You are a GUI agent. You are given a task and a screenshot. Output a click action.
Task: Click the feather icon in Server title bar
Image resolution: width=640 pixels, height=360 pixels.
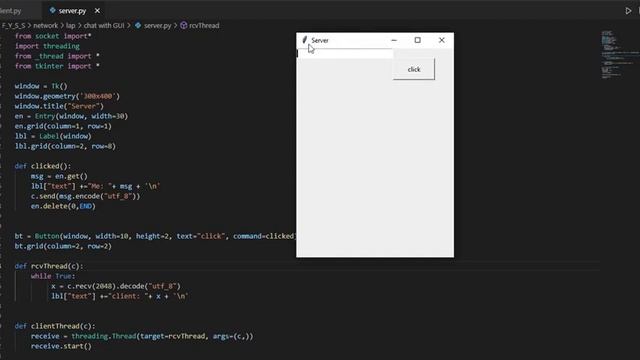pyautogui.click(x=304, y=40)
